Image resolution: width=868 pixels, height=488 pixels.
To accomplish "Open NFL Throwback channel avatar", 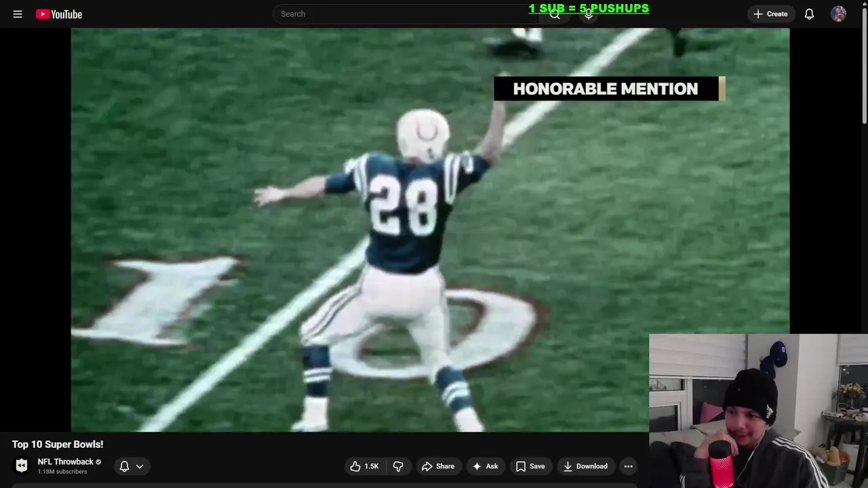I will pyautogui.click(x=22, y=466).
